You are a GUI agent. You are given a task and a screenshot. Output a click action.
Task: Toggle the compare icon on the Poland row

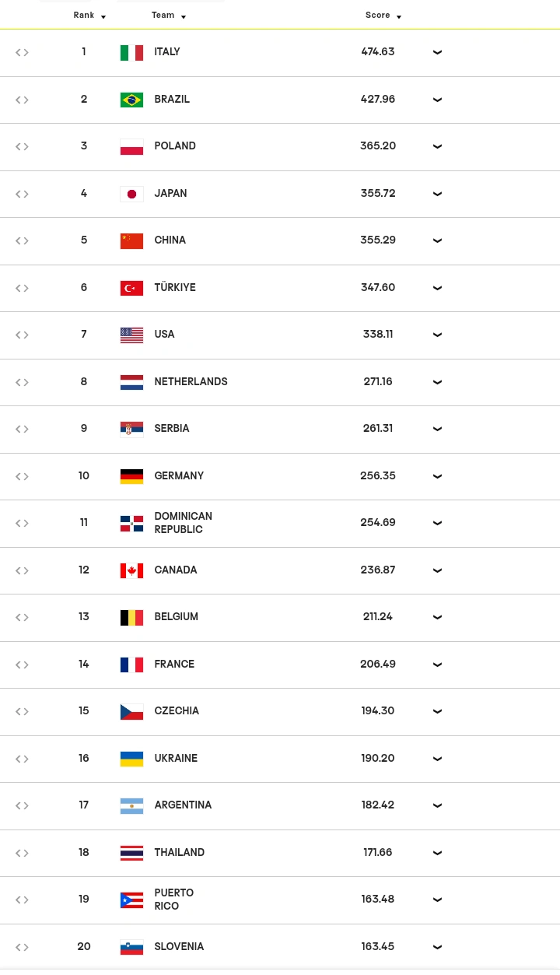(x=22, y=146)
